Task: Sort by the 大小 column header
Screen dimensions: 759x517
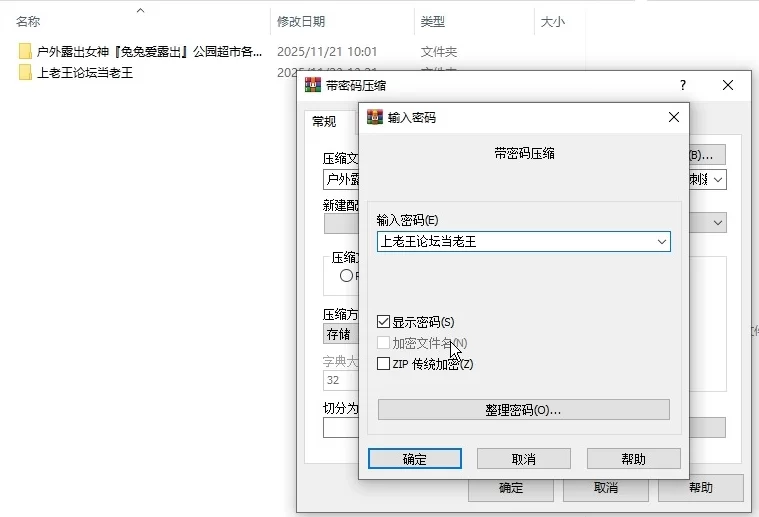Action: point(553,22)
